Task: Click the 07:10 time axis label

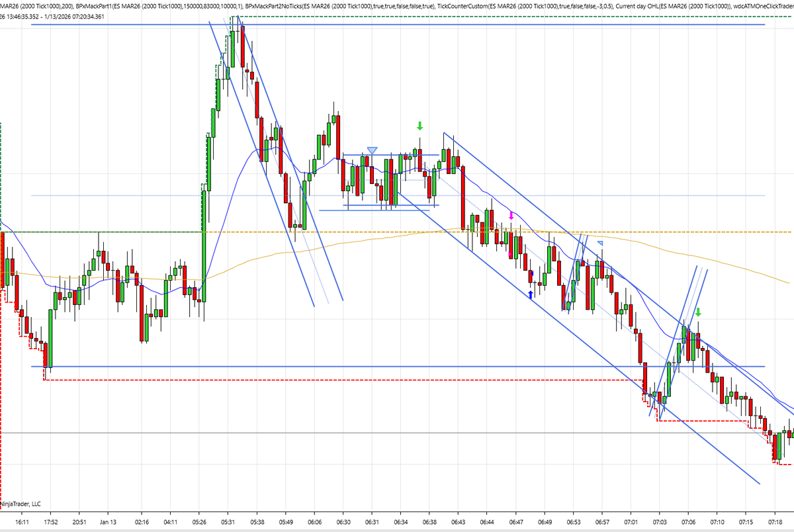Action: tap(717, 522)
